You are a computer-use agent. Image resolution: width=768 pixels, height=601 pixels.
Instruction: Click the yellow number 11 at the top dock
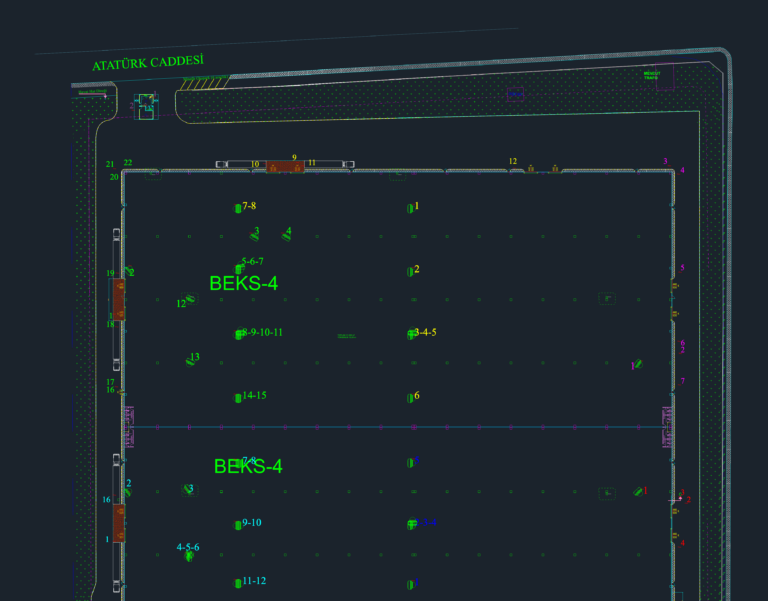[312, 163]
